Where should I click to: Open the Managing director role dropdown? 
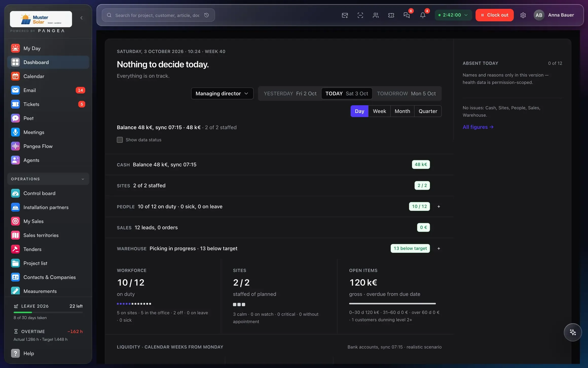pyautogui.click(x=222, y=93)
